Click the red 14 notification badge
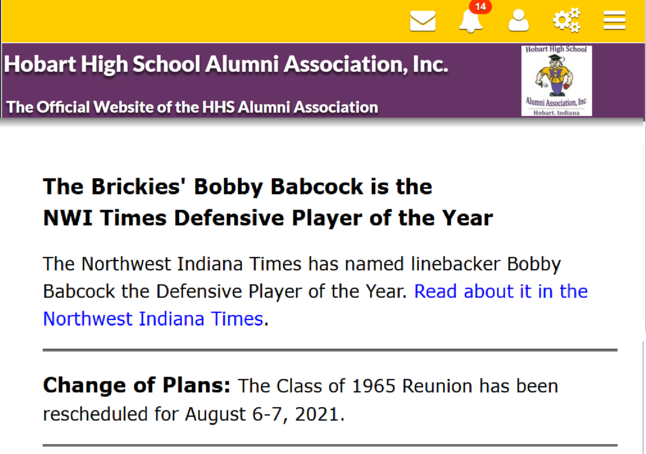The image size is (646, 454). (x=480, y=7)
